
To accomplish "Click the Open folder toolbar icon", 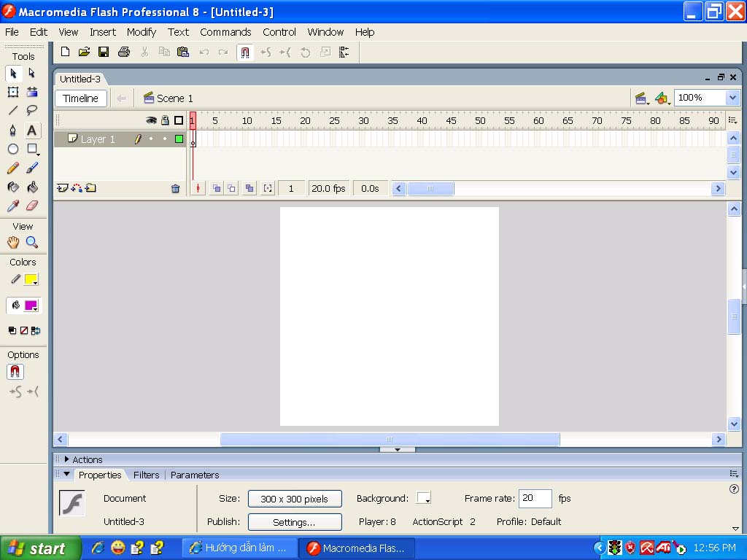I will tap(85, 52).
